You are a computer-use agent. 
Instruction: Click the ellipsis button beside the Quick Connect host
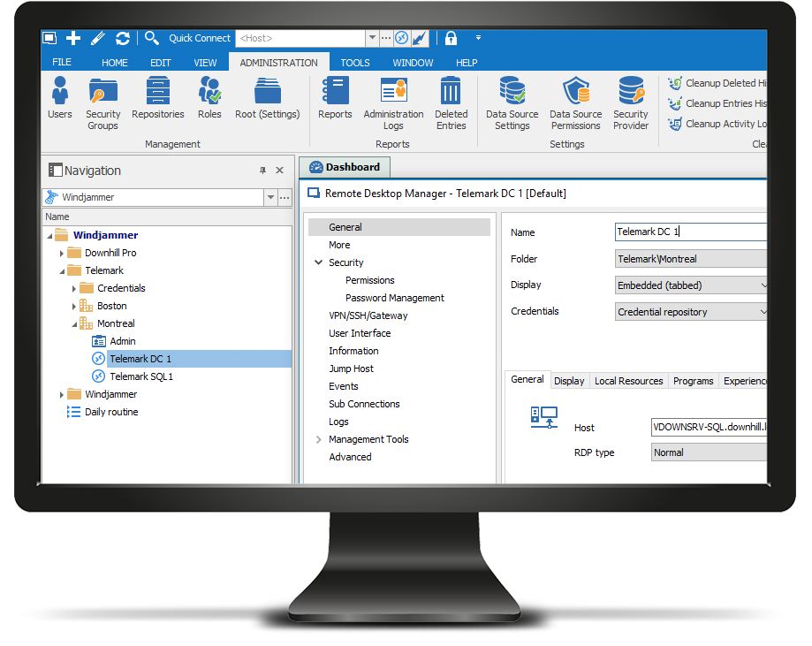tap(386, 38)
